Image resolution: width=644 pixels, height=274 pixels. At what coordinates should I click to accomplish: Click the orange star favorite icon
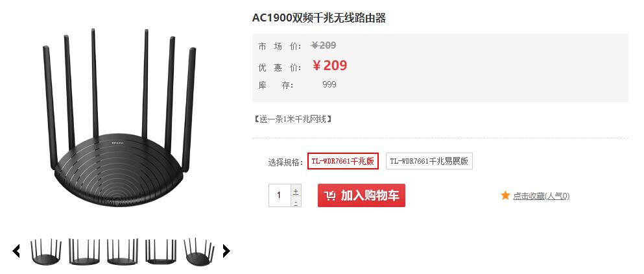click(505, 195)
